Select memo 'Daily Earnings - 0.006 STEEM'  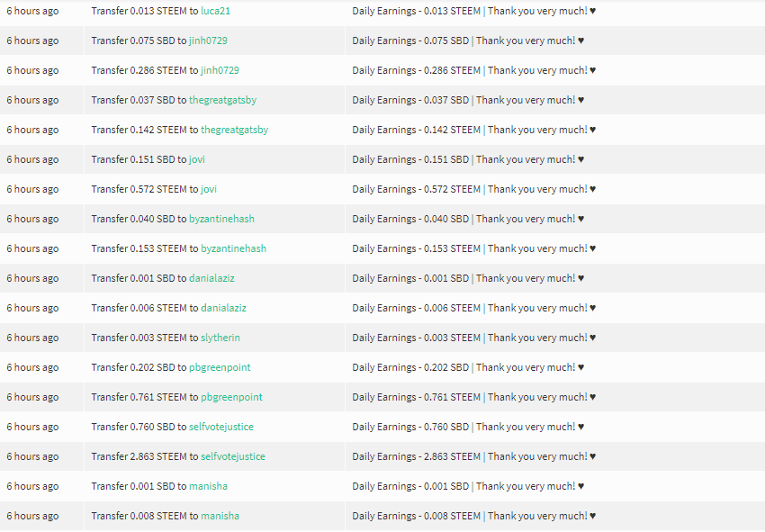pos(416,308)
